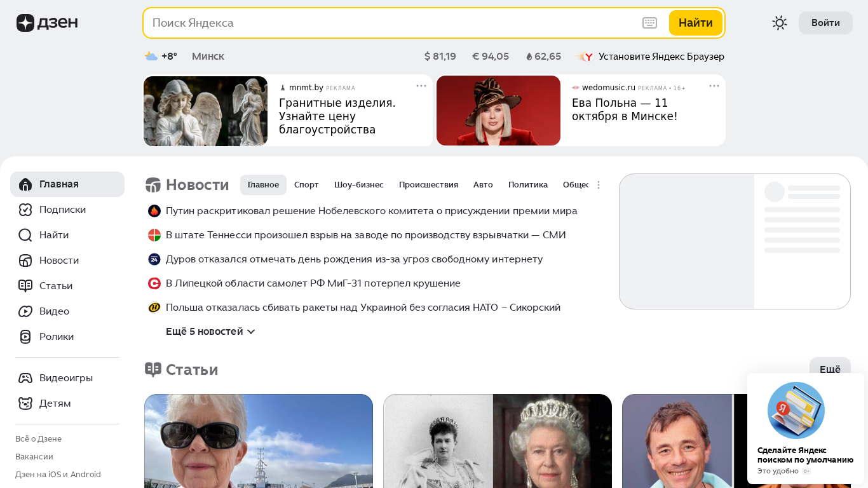The width and height of the screenshot is (868, 488).
Task: Open headline about Дуров's birthday
Action: 354,259
